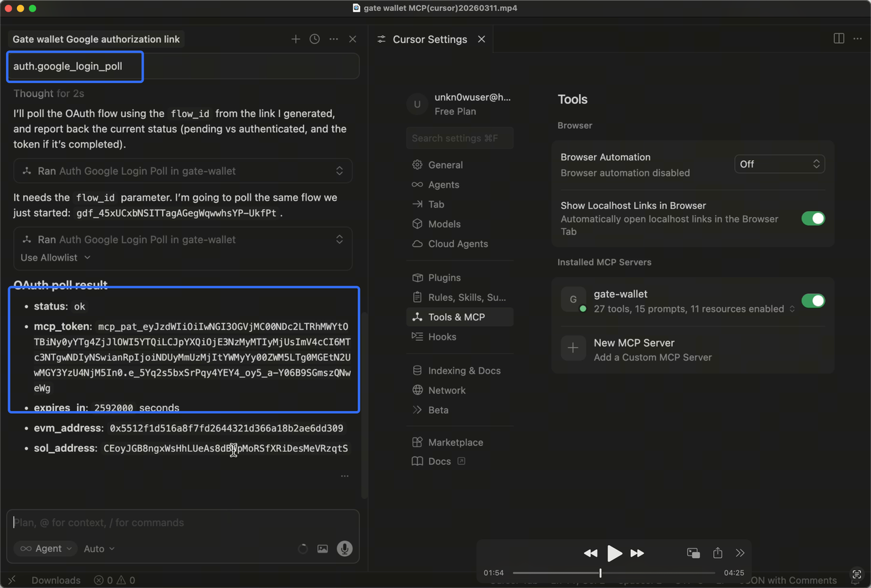This screenshot has height=588, width=871.
Task: Toggle Show Localhost Links in Browser
Action: [x=812, y=218]
